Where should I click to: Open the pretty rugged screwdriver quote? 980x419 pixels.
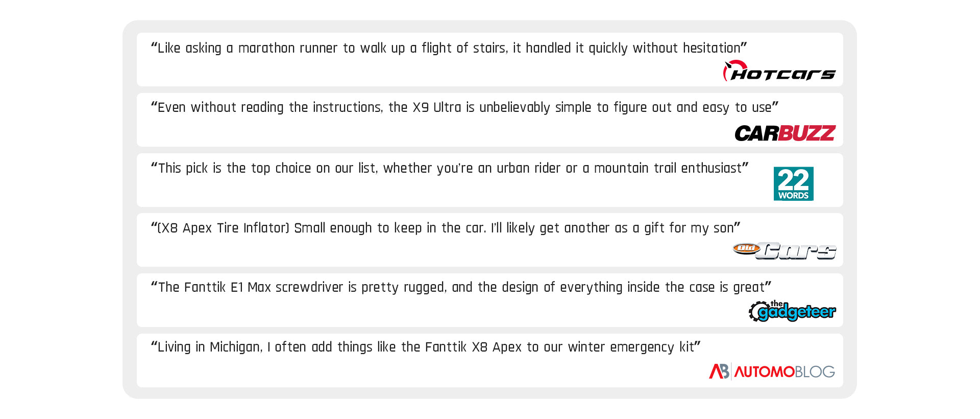pos(461,287)
